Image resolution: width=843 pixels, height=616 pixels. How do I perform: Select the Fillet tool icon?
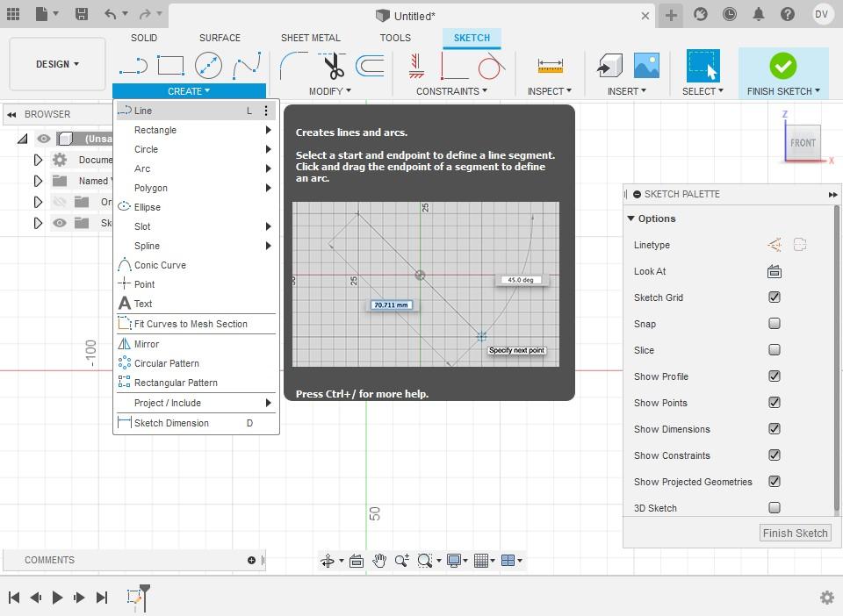point(293,66)
